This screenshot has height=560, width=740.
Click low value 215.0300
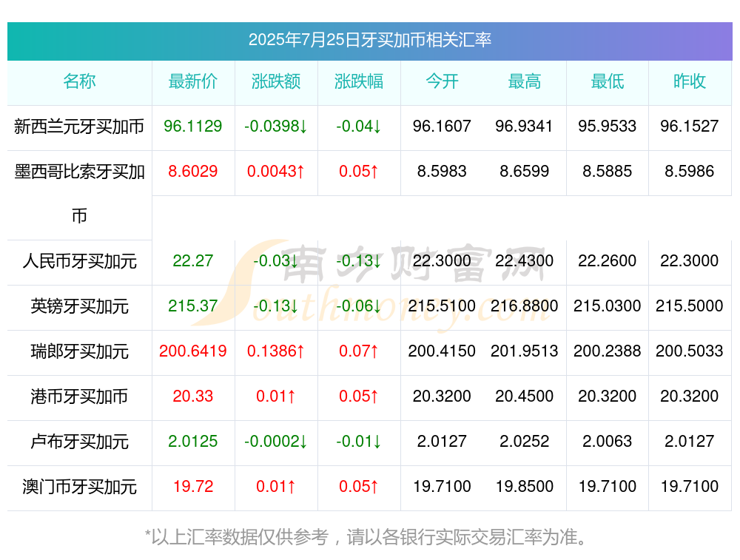(x=608, y=306)
